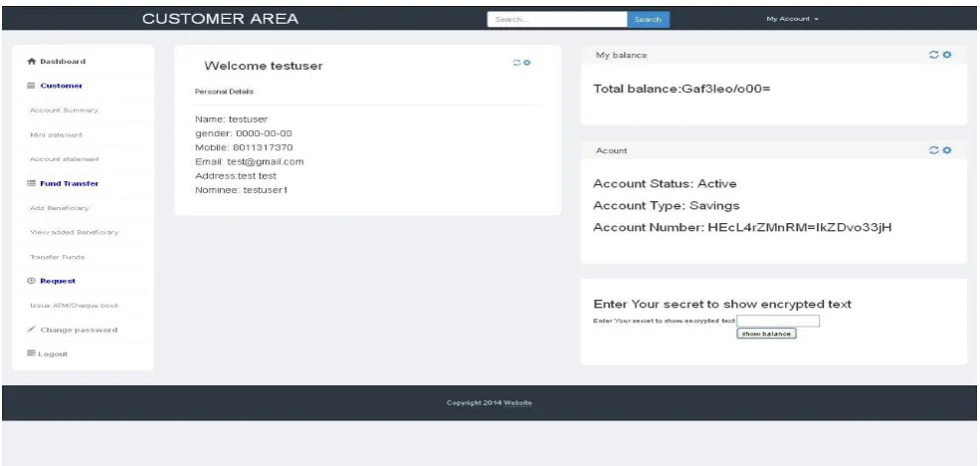This screenshot has width=980, height=466.
Task: Click the blue Search button
Action: [x=648, y=19]
